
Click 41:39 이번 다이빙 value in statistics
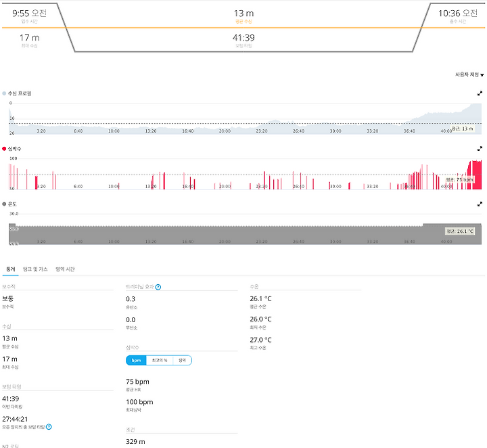tap(11, 399)
